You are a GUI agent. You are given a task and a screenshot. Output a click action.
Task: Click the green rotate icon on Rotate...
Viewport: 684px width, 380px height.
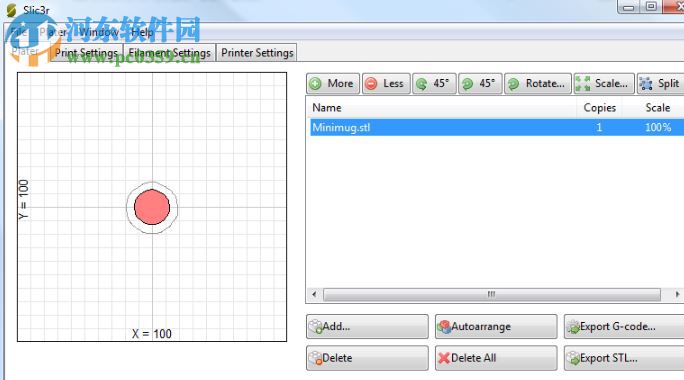click(513, 83)
